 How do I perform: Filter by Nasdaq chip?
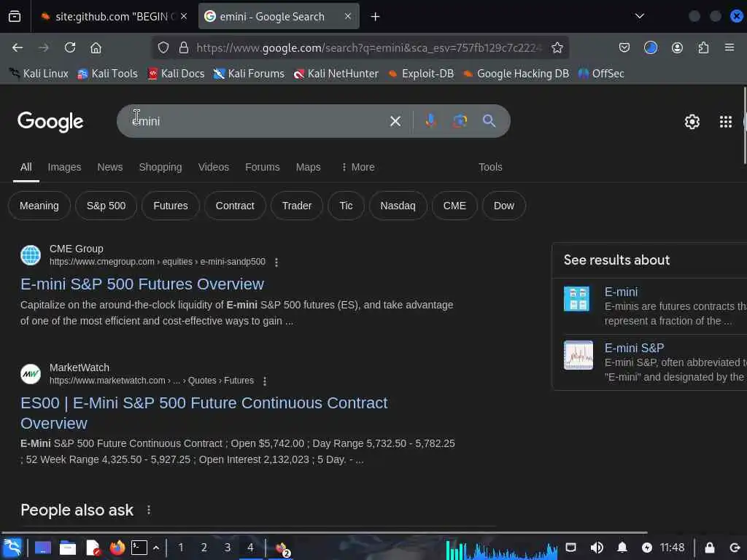(x=398, y=206)
